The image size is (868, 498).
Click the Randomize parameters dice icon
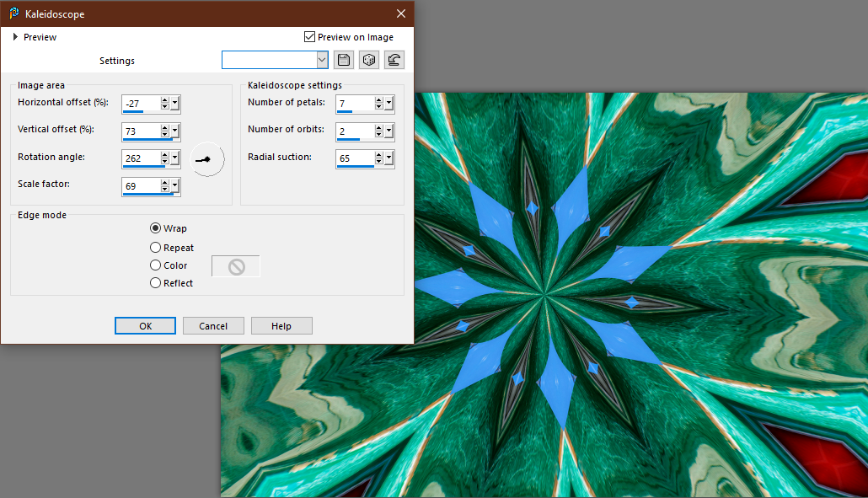(369, 60)
